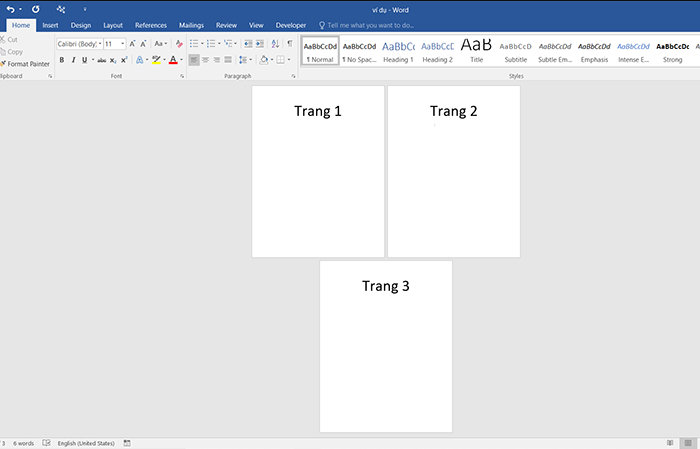700x449 pixels.
Task: Apply red font color
Action: pyautogui.click(x=173, y=60)
